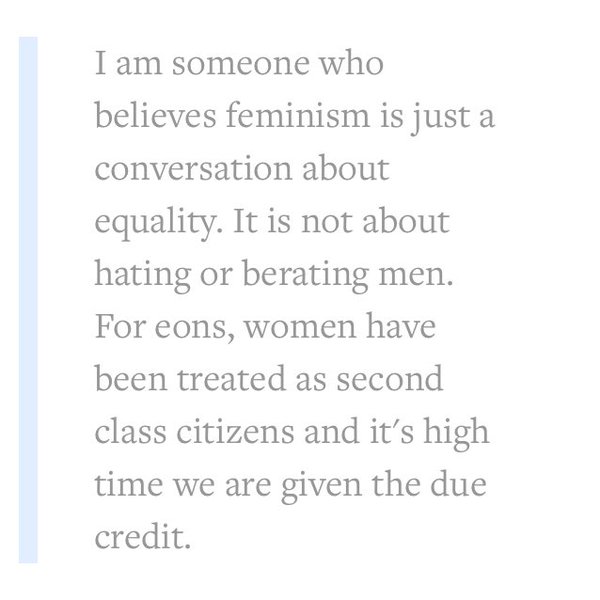The width and height of the screenshot is (600, 600).
Task: Click the word "class" in the text
Action: tap(130, 432)
